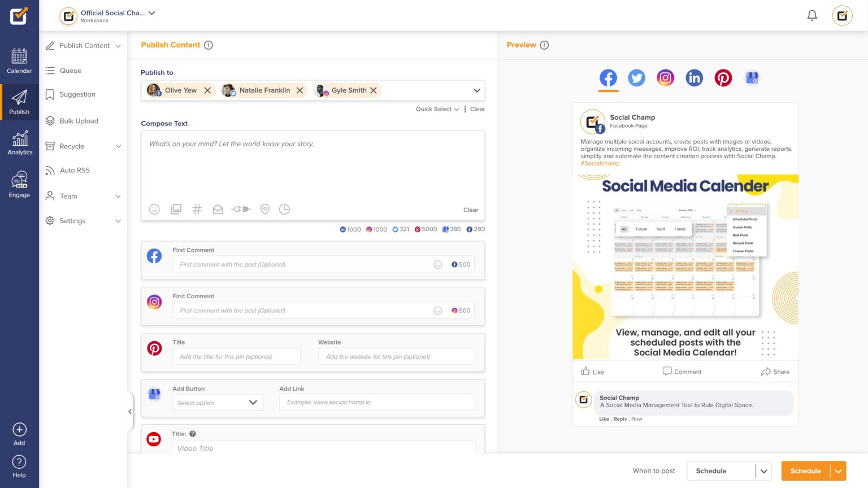Viewport: 868px width, 488px height.
Task: Open Analytics from the left navigation
Action: tap(20, 143)
